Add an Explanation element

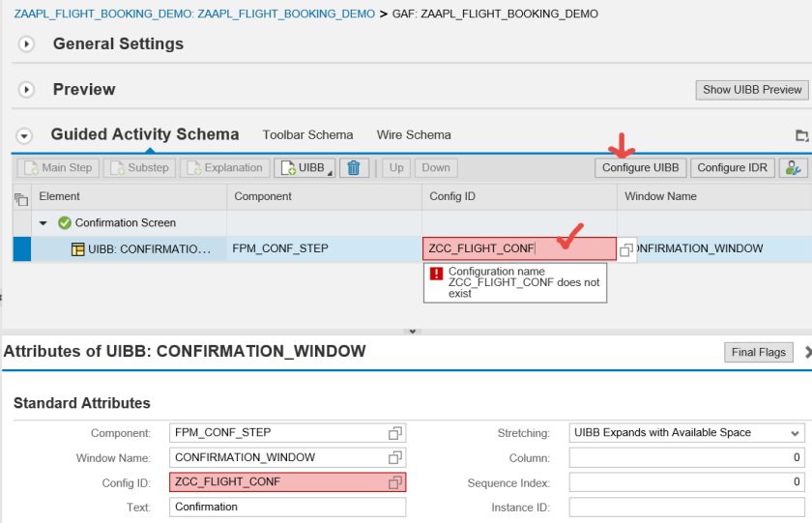pyautogui.click(x=224, y=168)
